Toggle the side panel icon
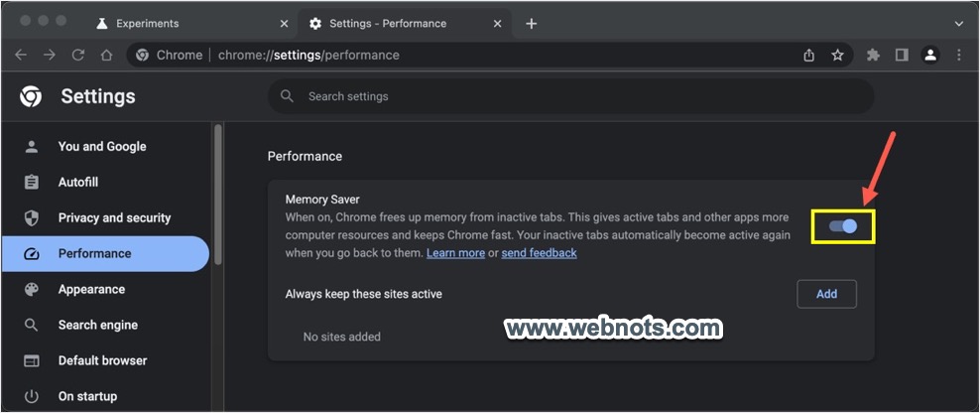The width and height of the screenshot is (980, 413). pos(902,55)
